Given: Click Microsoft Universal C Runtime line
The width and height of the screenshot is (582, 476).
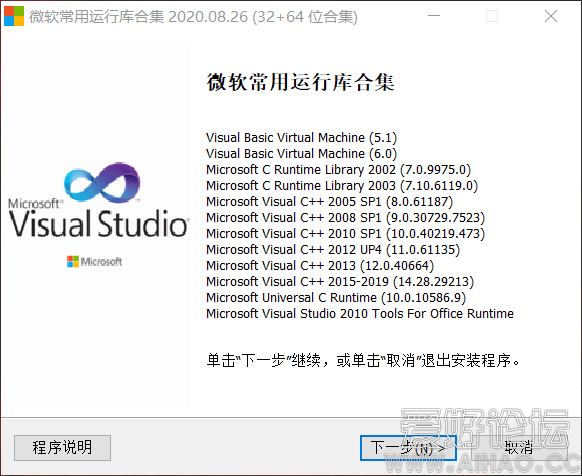Looking at the screenshot, I should click(336, 297).
